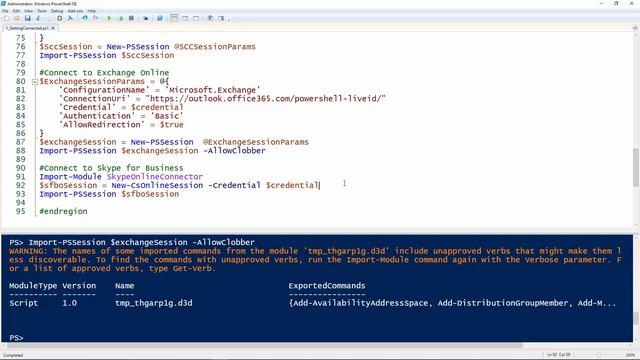Click the '$true' value on line 85
The height and width of the screenshot is (360, 640).
click(x=171, y=125)
